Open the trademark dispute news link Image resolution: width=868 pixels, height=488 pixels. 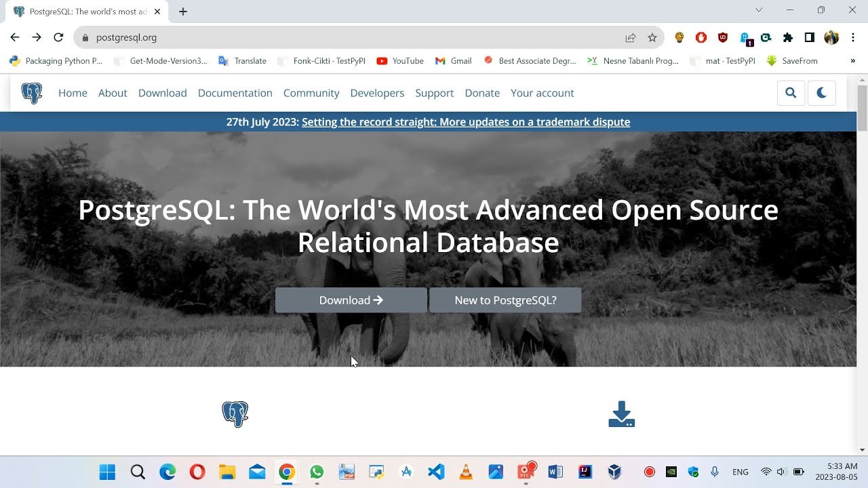466,122
